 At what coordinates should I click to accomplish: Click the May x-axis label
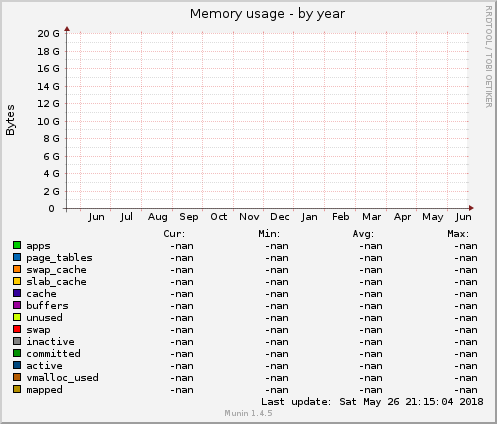pyautogui.click(x=433, y=217)
